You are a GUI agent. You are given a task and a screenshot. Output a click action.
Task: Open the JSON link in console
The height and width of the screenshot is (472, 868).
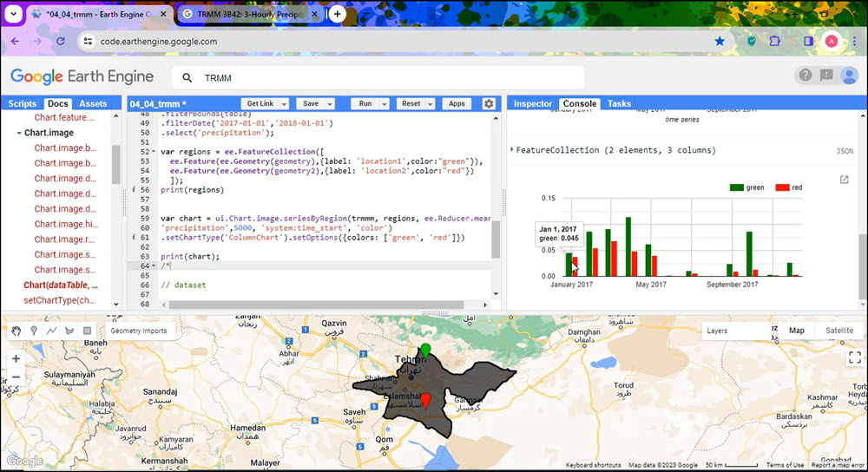point(845,151)
